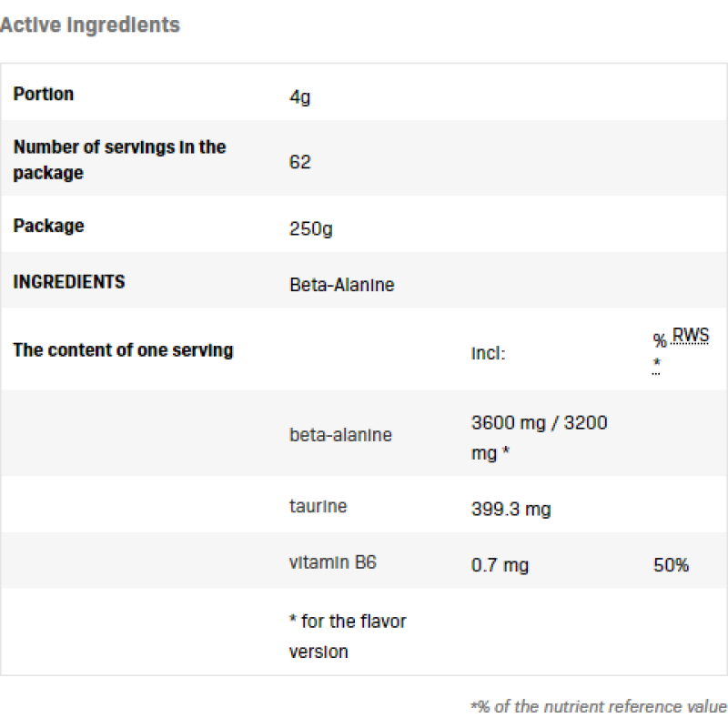Click the Package row label
The image size is (728, 728).
[x=48, y=226]
